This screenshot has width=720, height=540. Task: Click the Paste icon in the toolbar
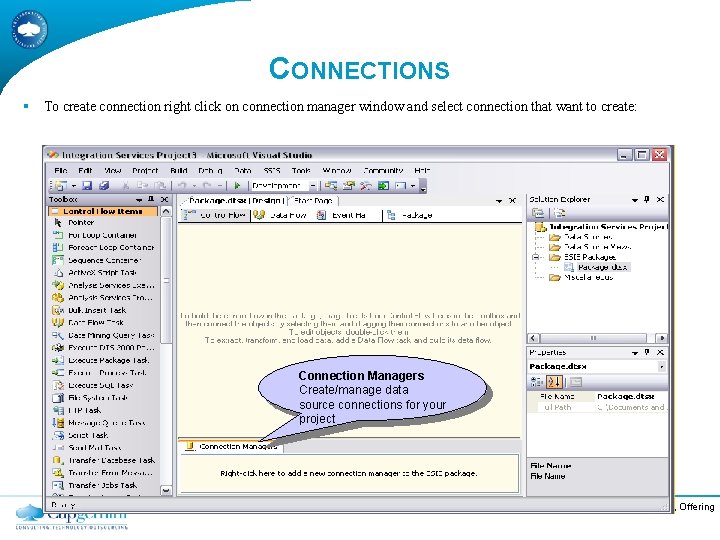(159, 186)
